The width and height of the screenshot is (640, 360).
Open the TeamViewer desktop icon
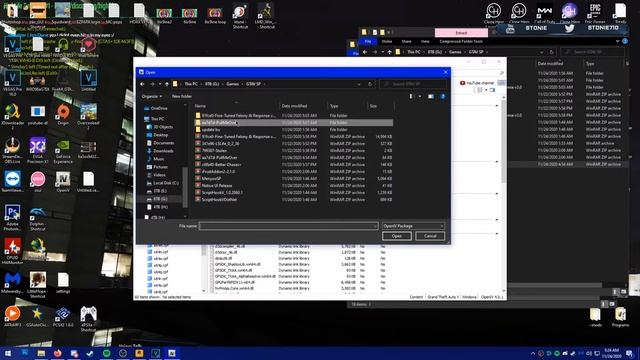coord(12,181)
